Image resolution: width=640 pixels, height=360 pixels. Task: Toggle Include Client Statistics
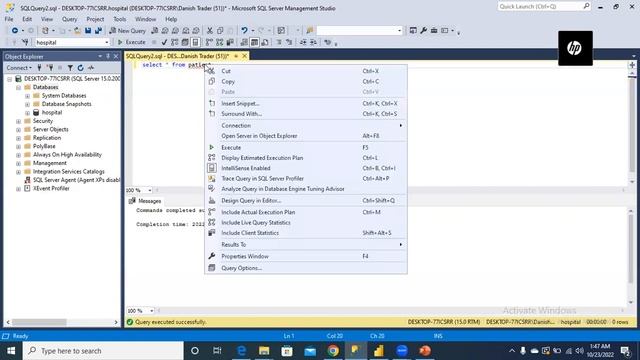tap(306, 233)
